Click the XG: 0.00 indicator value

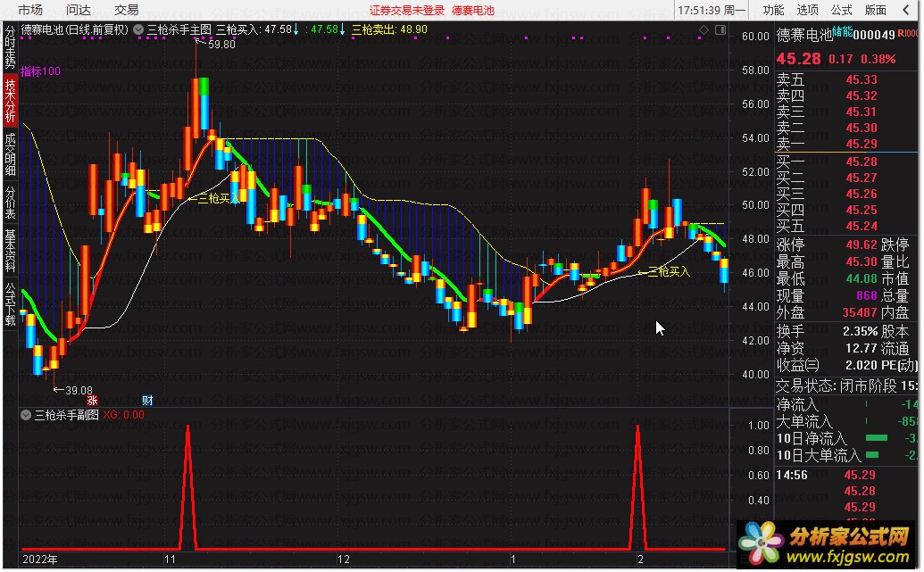(124, 415)
